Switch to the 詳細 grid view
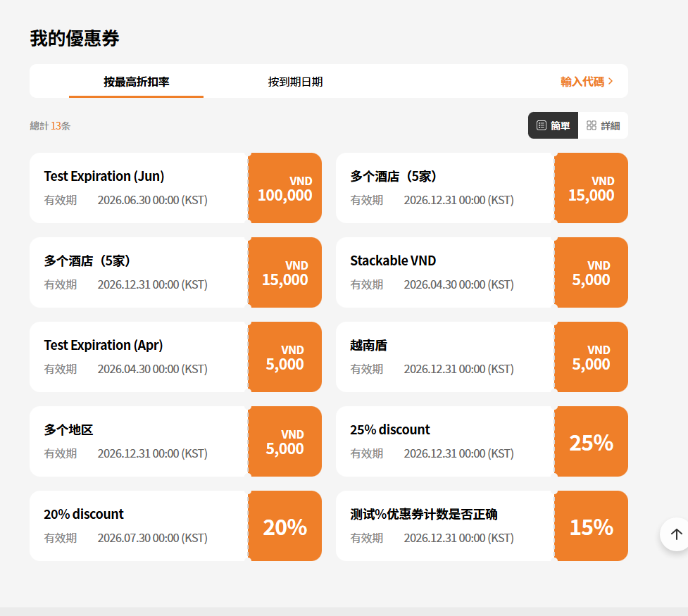Viewport: 688px width, 616px height. click(x=603, y=125)
